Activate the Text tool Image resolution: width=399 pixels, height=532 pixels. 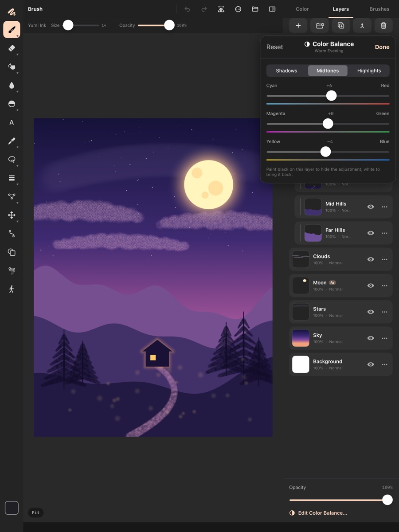12,122
